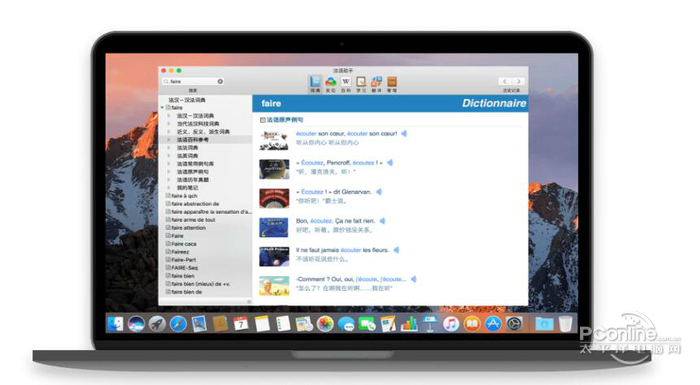Open App Store from the Dock
The width and height of the screenshot is (700, 385).
point(493,324)
